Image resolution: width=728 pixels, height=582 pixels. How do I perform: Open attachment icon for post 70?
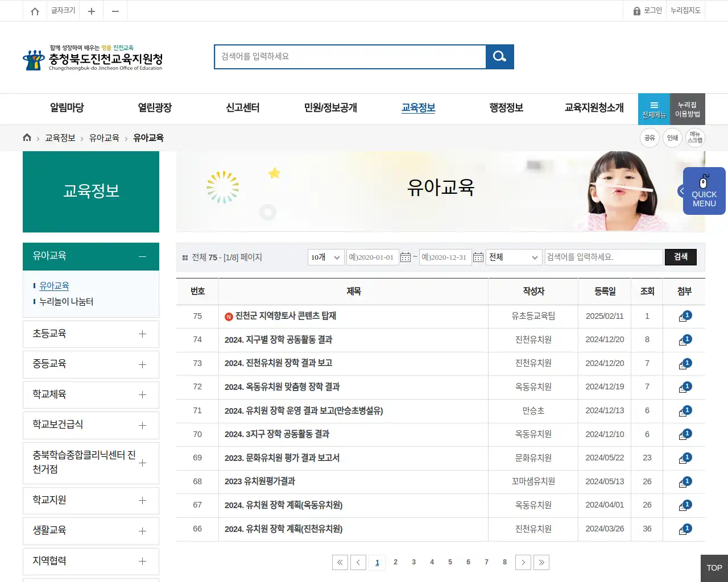click(685, 435)
